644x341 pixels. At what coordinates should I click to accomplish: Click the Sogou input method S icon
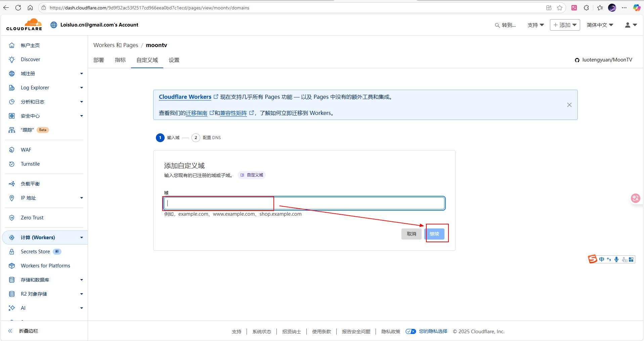tap(593, 259)
